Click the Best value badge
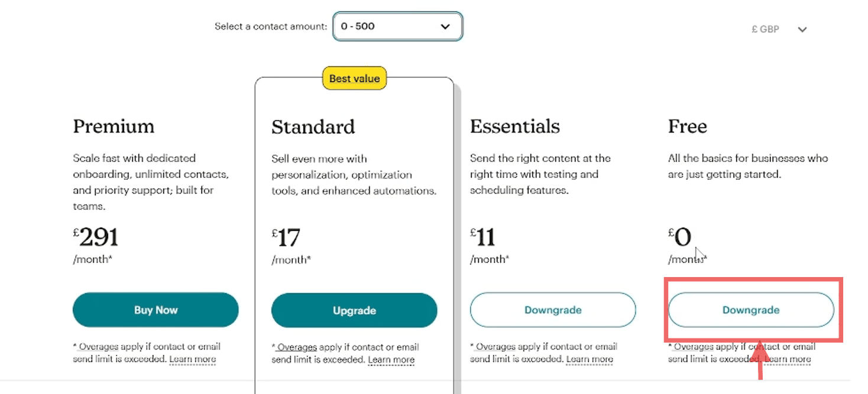 point(354,78)
